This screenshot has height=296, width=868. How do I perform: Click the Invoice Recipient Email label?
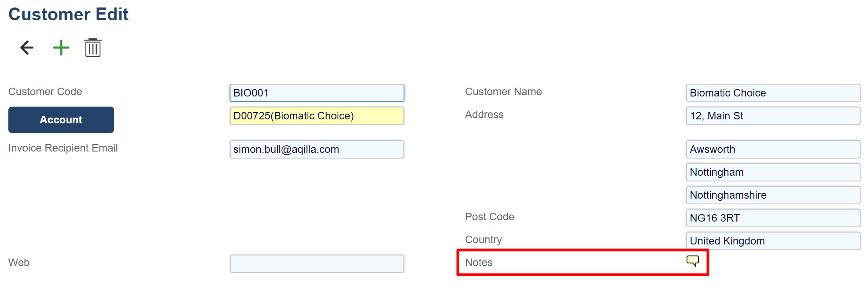[63, 148]
